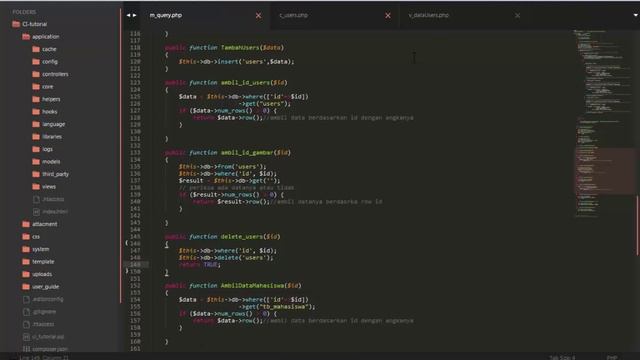Click the config folder icon
This screenshot has width=640, height=360.
(36, 62)
